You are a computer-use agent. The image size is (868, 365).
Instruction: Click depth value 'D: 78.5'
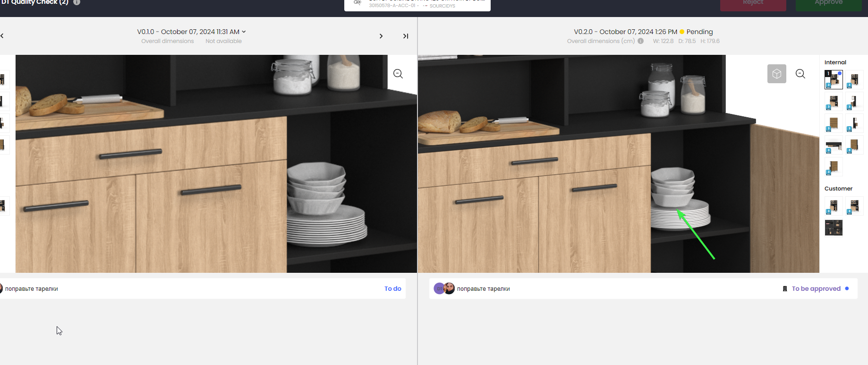pos(687,41)
